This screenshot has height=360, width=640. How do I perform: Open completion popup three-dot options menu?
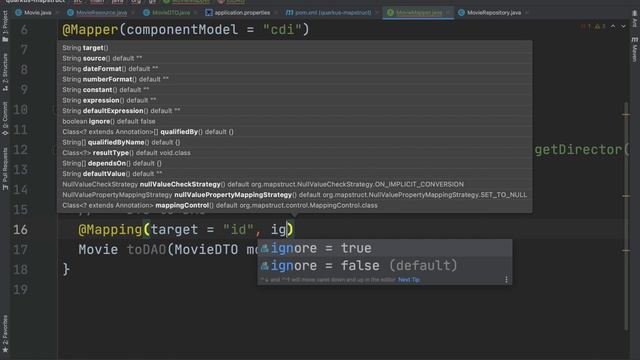pos(506,280)
